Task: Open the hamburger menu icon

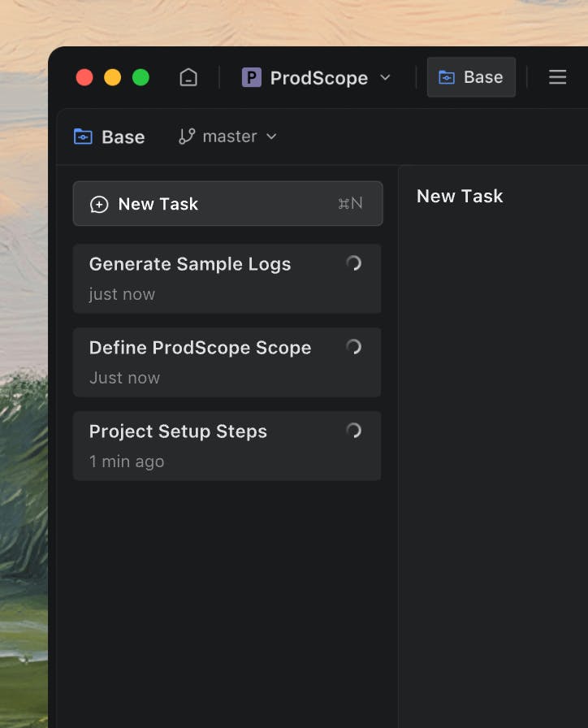Action: [x=557, y=77]
